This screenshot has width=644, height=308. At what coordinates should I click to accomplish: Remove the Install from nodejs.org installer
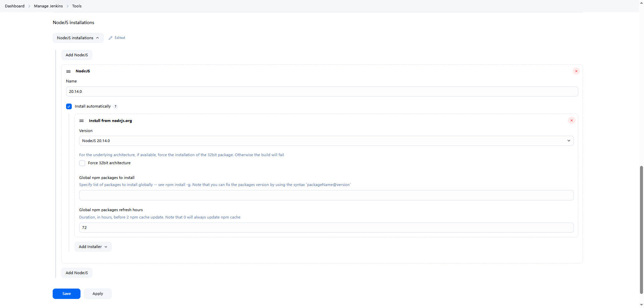(x=572, y=120)
